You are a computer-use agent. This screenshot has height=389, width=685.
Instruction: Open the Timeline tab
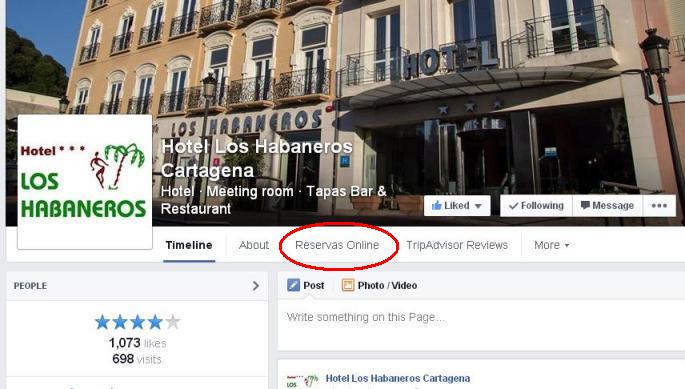click(x=189, y=245)
